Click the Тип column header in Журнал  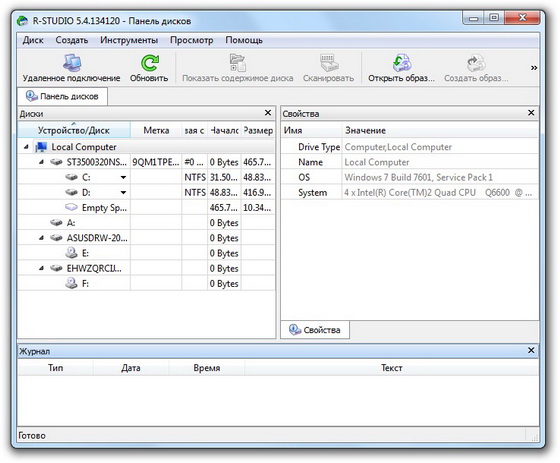point(56,368)
